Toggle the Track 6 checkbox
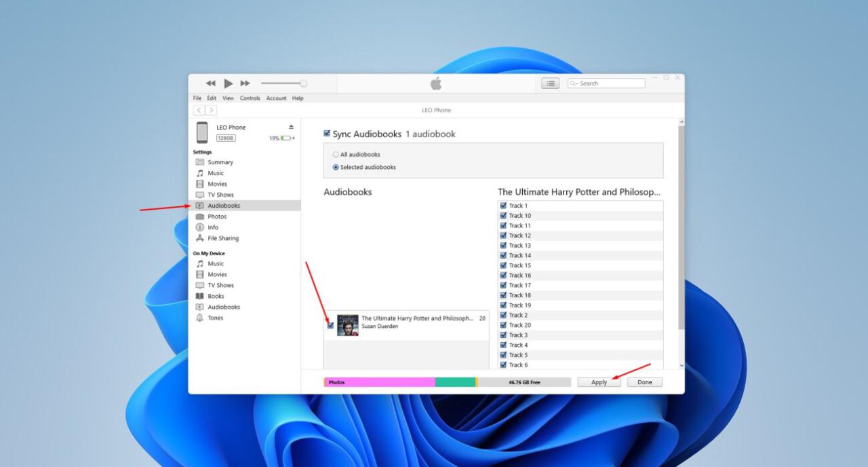This screenshot has height=467, width=868. click(503, 365)
